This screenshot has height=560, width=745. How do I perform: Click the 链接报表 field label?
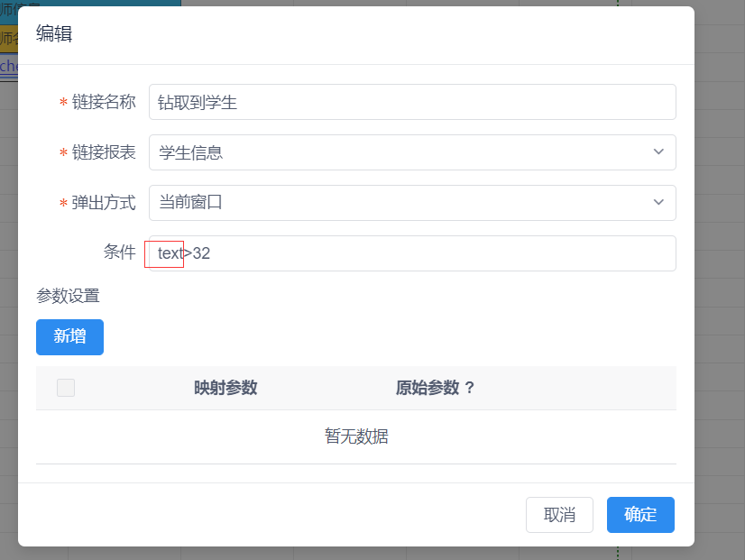click(104, 152)
